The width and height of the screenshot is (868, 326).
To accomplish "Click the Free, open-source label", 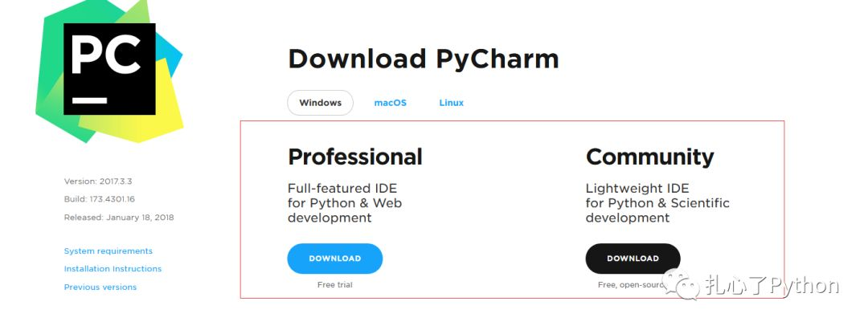I will coord(628,285).
